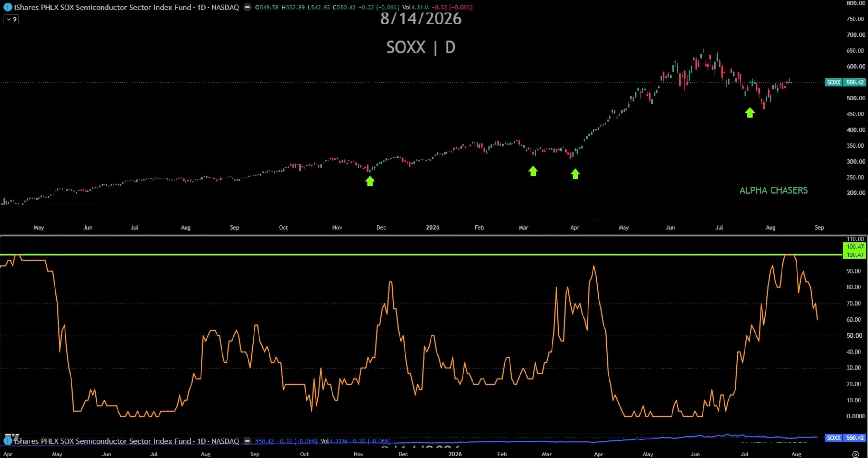Click the 450.00 price scale label
The width and height of the screenshot is (868, 458).
(856, 114)
